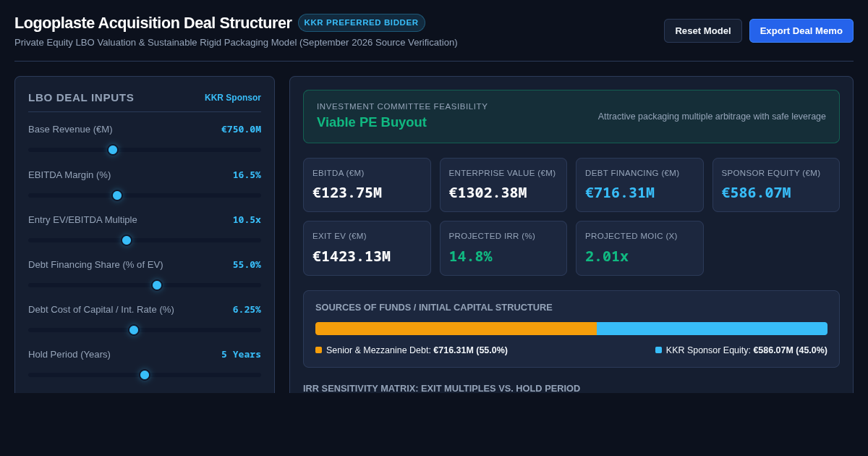This screenshot has height=456, width=868.
Task: Select the orange debt legend swatch
Action: coord(318,350)
